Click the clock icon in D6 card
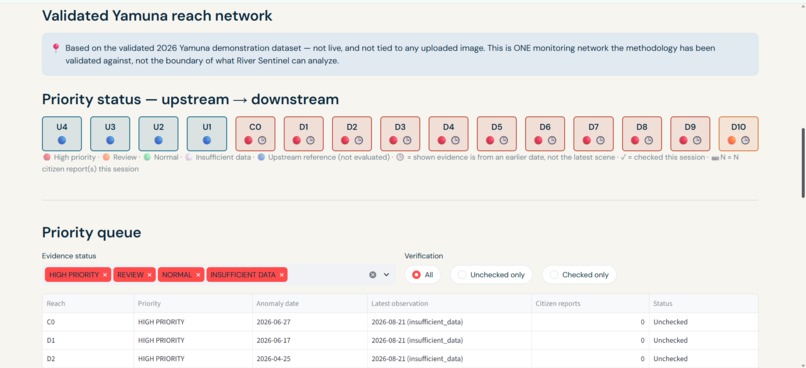806x368 pixels. 552,140
